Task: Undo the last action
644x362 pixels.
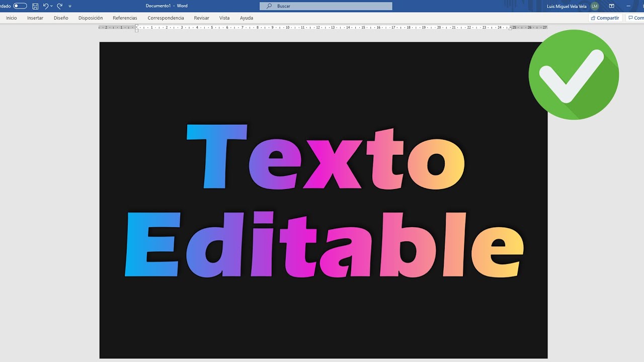Action: (46, 6)
